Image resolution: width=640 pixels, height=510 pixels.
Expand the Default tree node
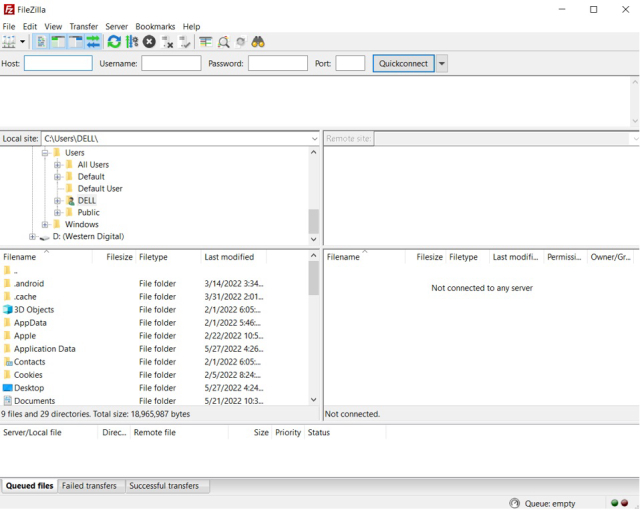(58, 177)
